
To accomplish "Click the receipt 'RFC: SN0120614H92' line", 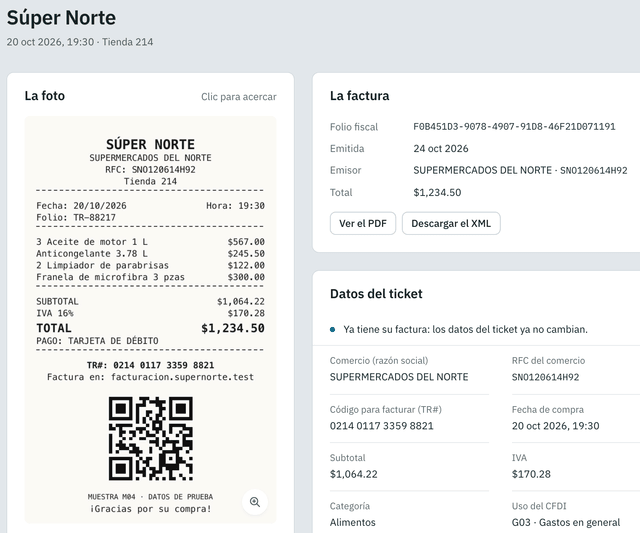I will tap(150, 169).
